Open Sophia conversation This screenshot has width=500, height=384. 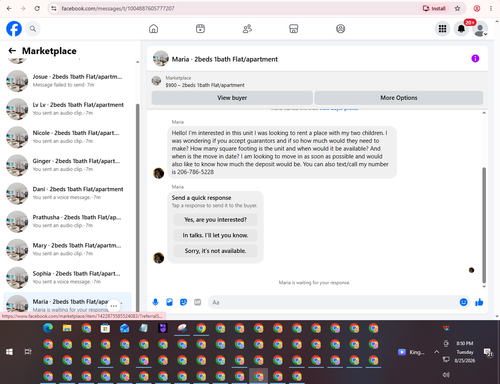pyautogui.click(x=67, y=278)
